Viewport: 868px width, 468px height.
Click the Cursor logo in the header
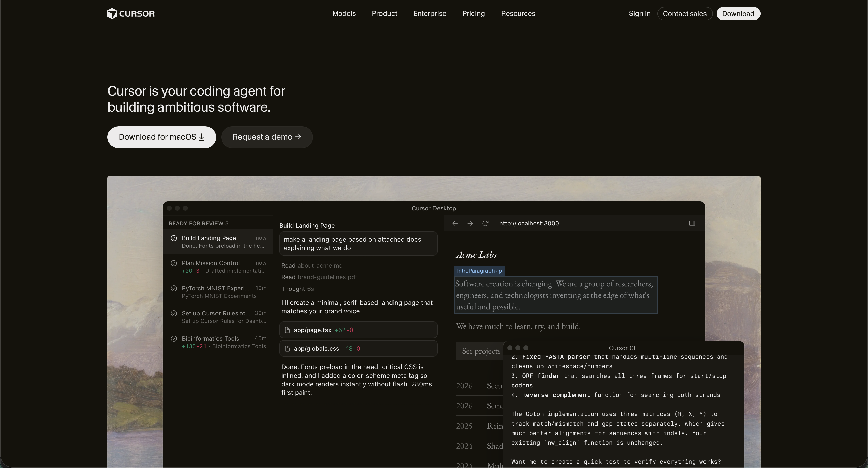131,14
